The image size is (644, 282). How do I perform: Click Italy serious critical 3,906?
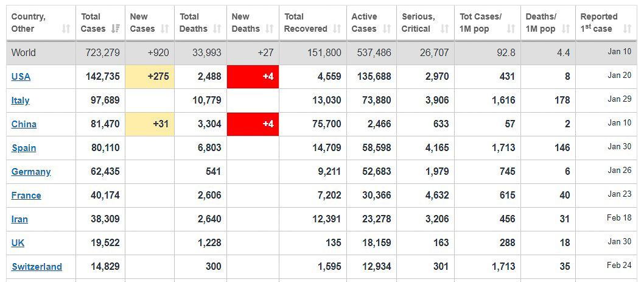pos(436,100)
